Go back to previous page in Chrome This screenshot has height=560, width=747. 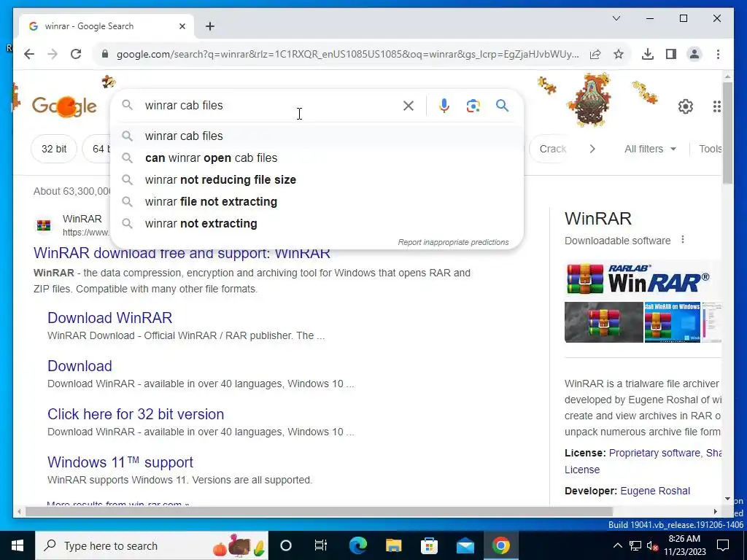[x=29, y=54]
